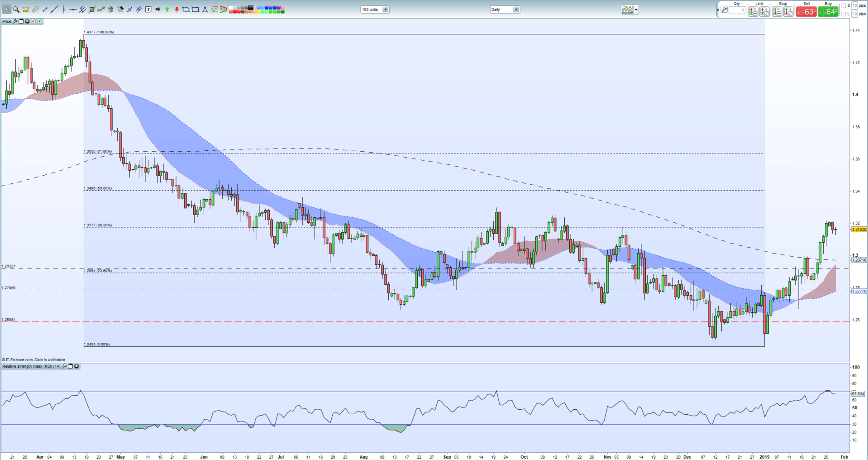Move Price panel down with red arrow
Image resolution: width=868 pixels, height=460 pixels.
(33, 21)
